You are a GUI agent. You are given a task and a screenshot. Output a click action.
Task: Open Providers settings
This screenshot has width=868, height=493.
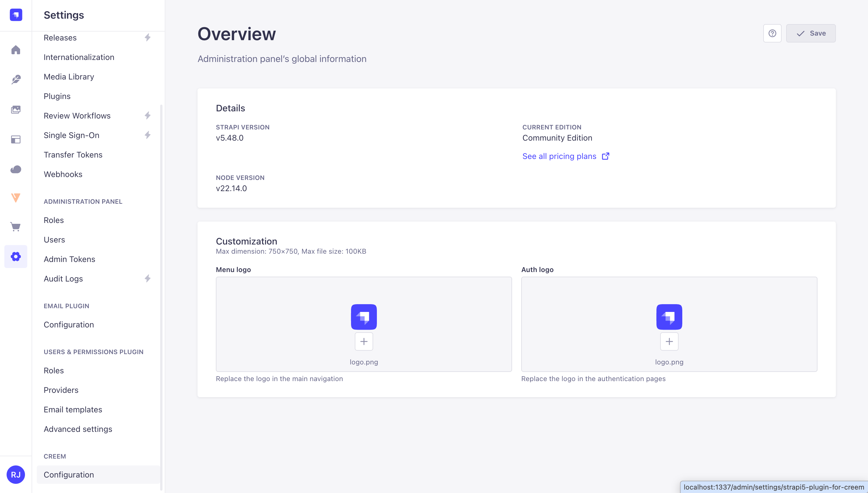61,390
